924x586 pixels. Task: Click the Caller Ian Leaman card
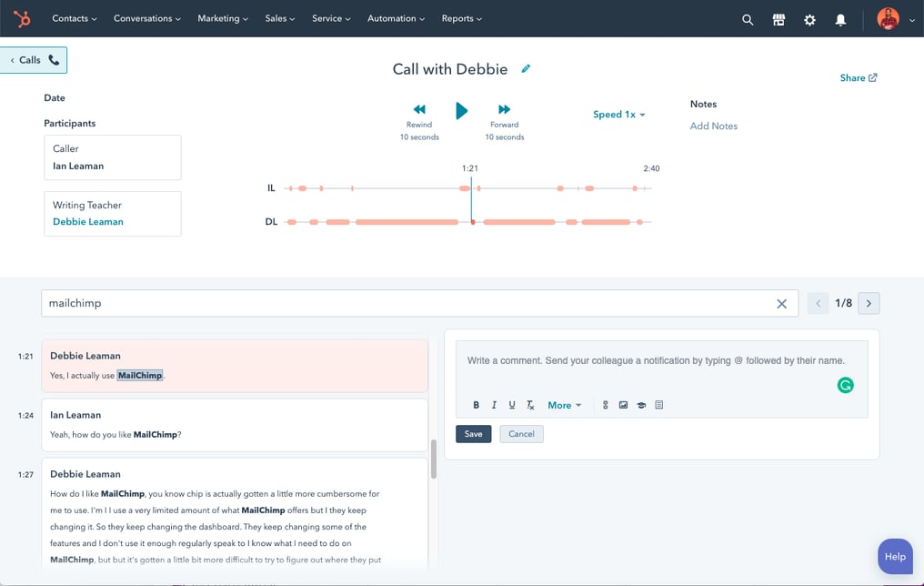[113, 157]
